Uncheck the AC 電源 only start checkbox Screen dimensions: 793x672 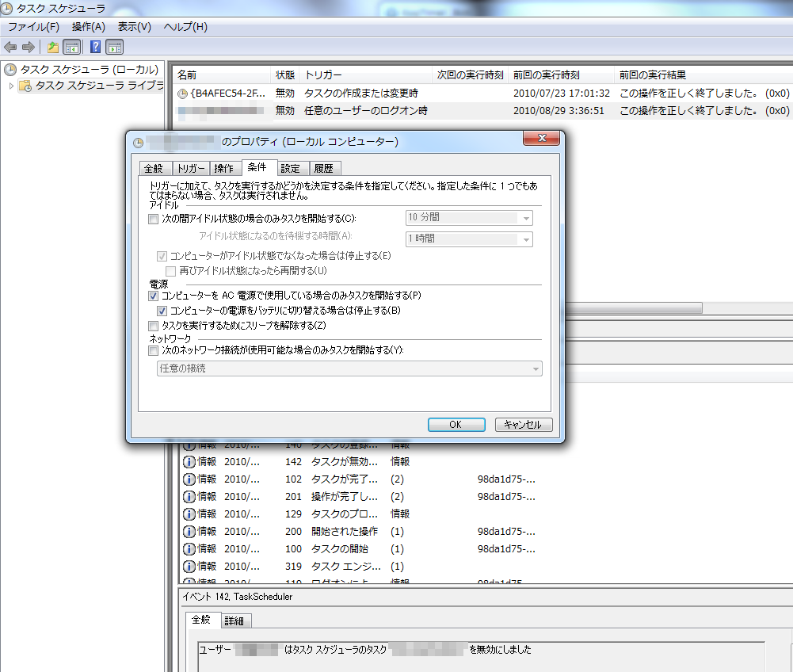tap(154, 296)
